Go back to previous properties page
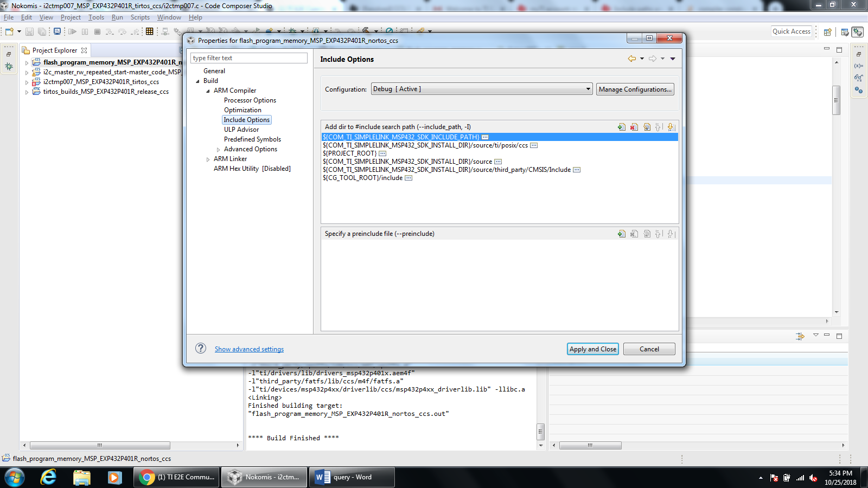The height and width of the screenshot is (488, 868). click(632, 59)
